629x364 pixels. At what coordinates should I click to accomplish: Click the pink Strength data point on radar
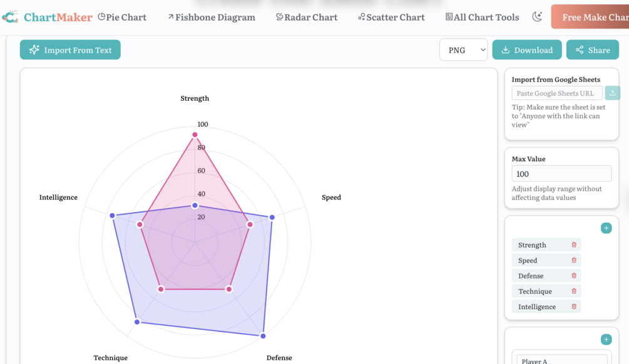[x=195, y=134]
